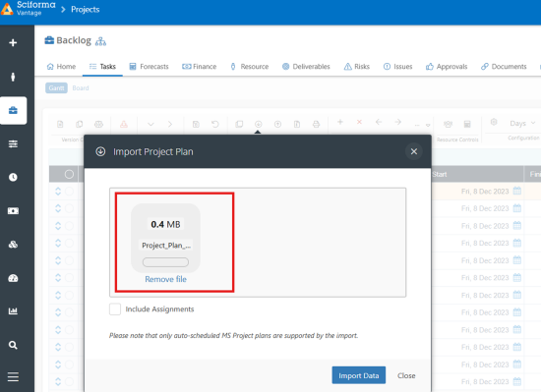Toggle the select-all circle in table header
Image resolution: width=541 pixels, height=392 pixels.
coord(69,174)
